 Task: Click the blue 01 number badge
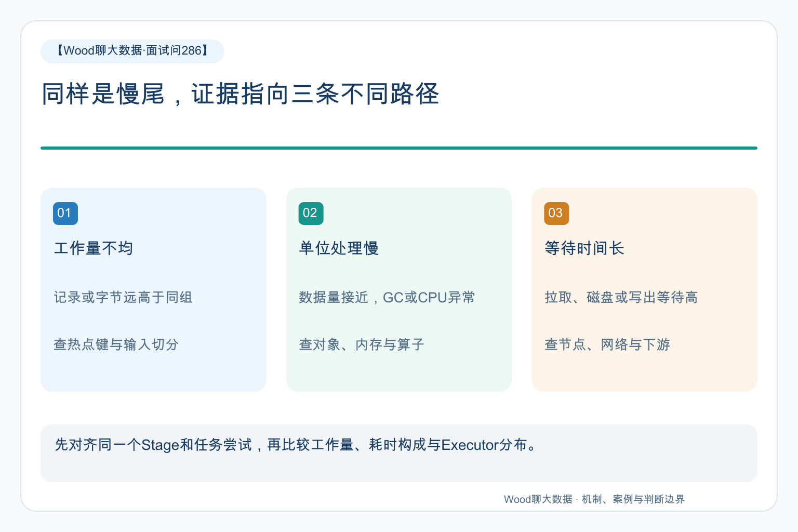pyautogui.click(x=65, y=213)
